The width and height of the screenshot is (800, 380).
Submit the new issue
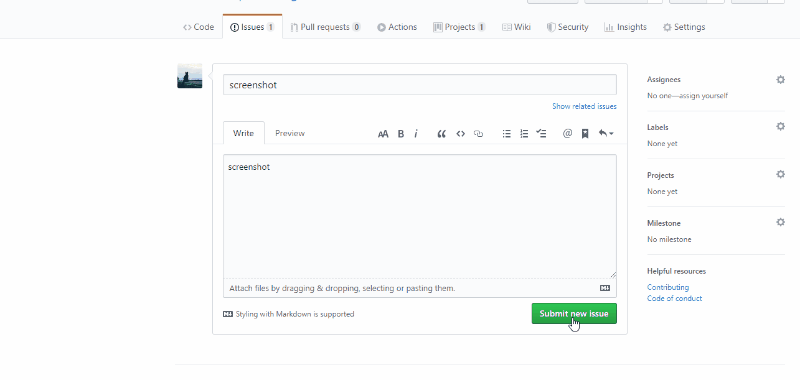coord(574,314)
